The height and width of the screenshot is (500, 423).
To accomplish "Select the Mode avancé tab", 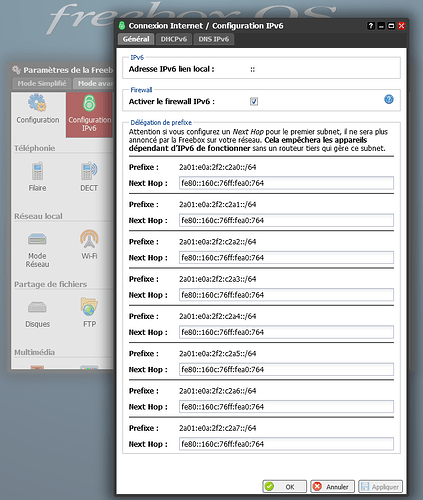I will [93, 83].
